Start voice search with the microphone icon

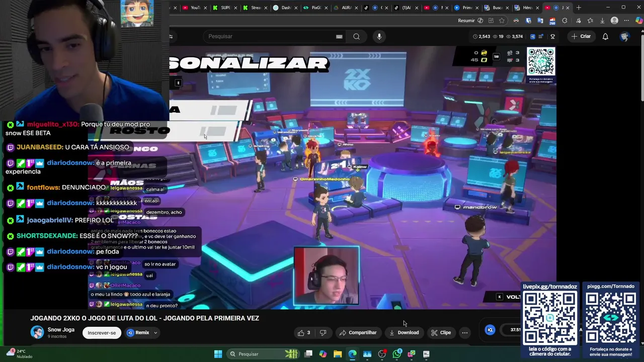(x=379, y=36)
